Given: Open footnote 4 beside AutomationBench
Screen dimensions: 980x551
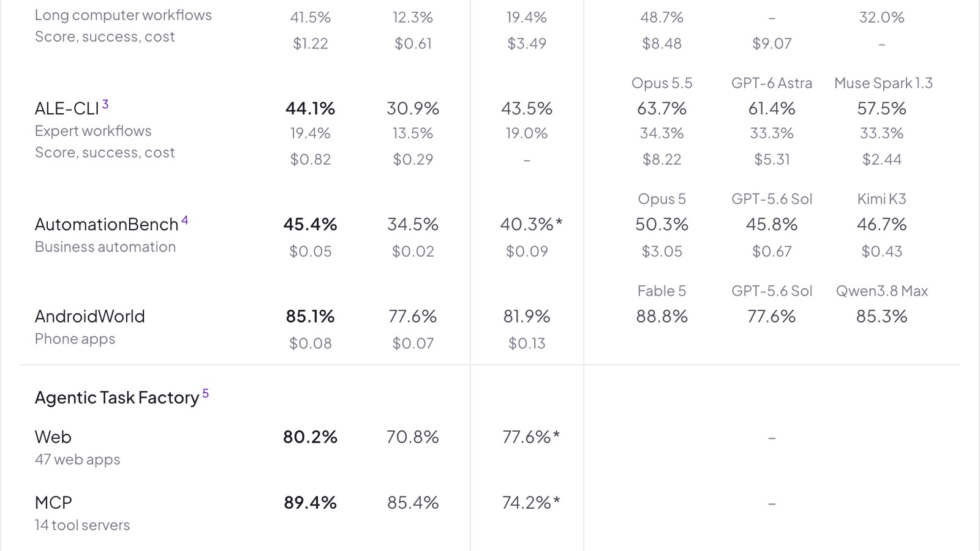Looking at the screenshot, I should [x=185, y=220].
